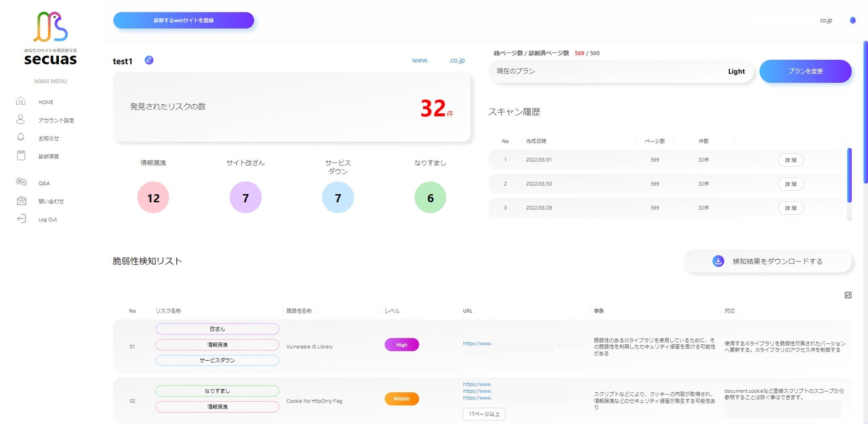The image size is (868, 424).
Task: Open the notification bell in the header
Action: (x=852, y=20)
